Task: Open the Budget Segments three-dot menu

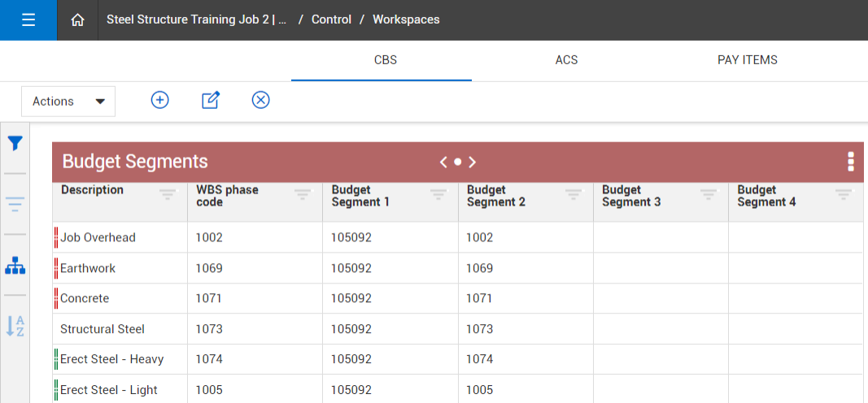Action: pos(850,162)
